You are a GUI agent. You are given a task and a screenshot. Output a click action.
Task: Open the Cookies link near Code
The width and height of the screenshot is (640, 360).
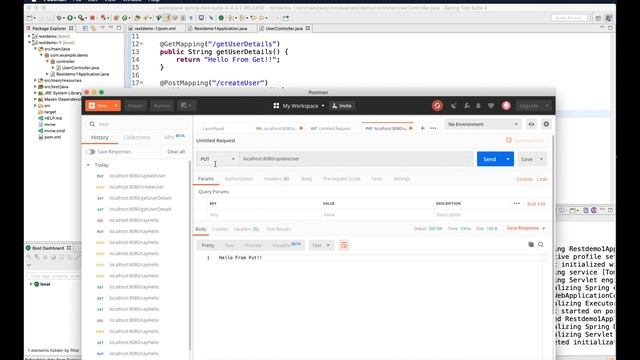(524, 179)
